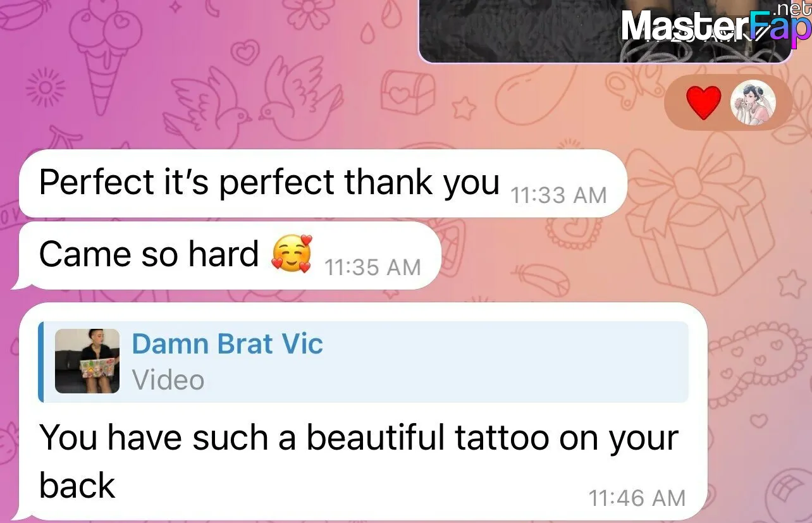Open the media message at the top

606,30
